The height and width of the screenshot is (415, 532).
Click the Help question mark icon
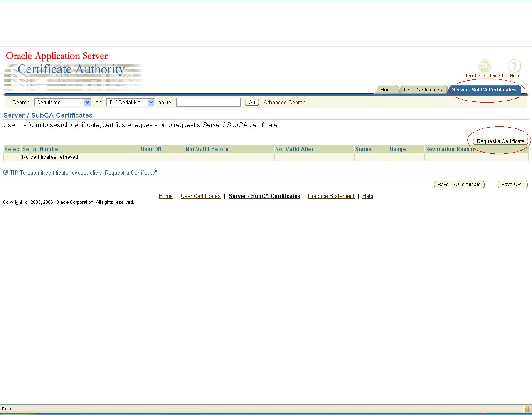514,66
